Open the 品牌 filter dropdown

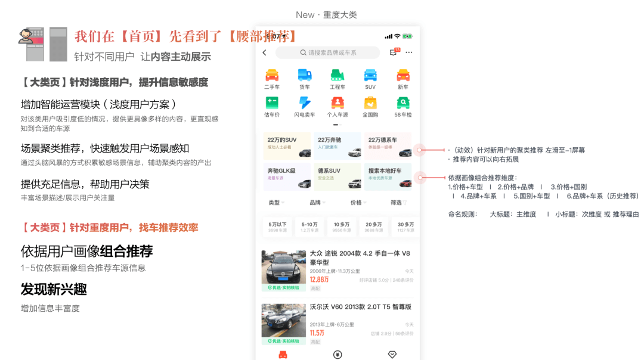317,203
